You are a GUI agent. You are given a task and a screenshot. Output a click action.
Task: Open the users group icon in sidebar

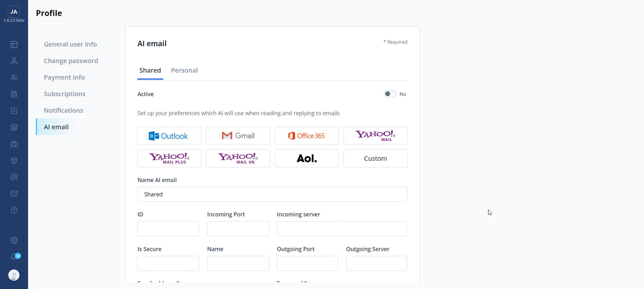tap(14, 78)
